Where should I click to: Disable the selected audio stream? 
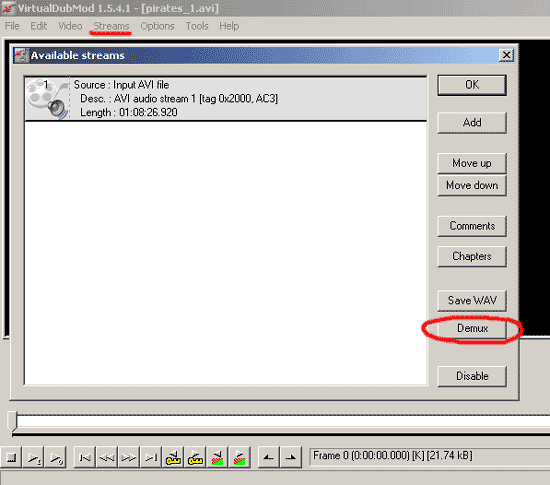coord(472,376)
